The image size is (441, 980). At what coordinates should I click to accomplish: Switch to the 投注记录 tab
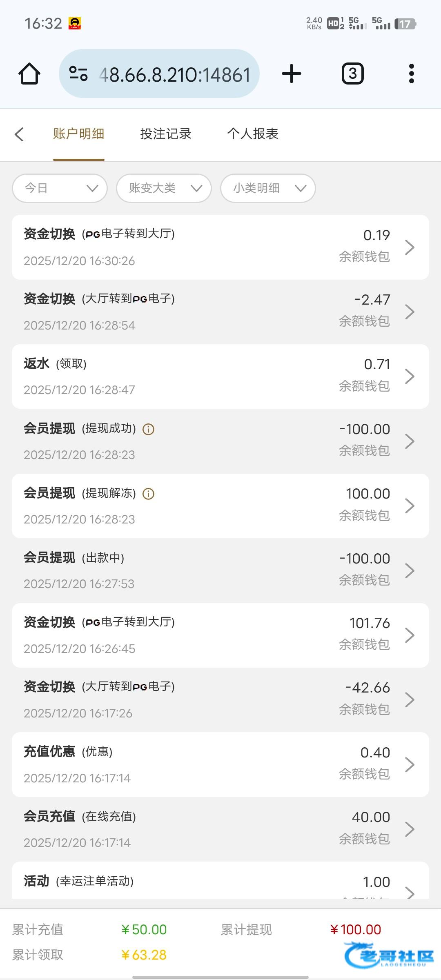click(166, 134)
